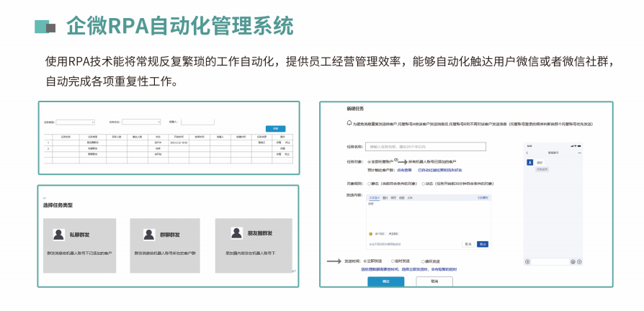
Task: Switch to the 图片 content tab
Action: pyautogui.click(x=385, y=198)
